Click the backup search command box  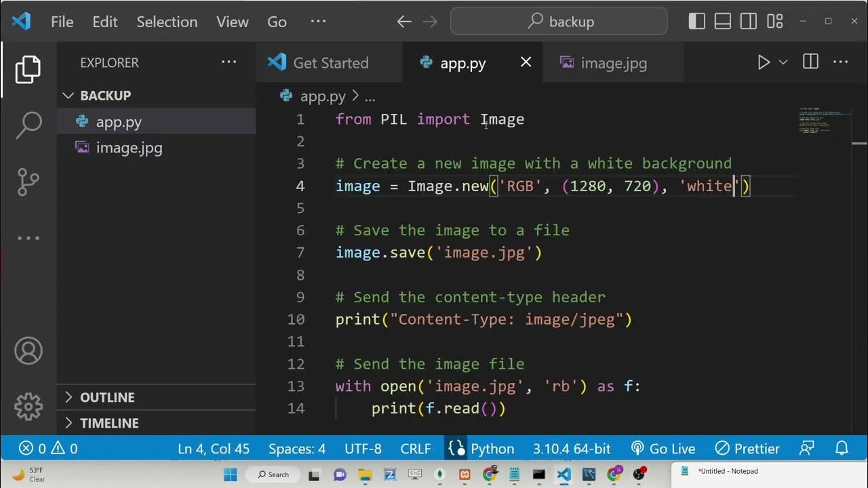(x=559, y=22)
